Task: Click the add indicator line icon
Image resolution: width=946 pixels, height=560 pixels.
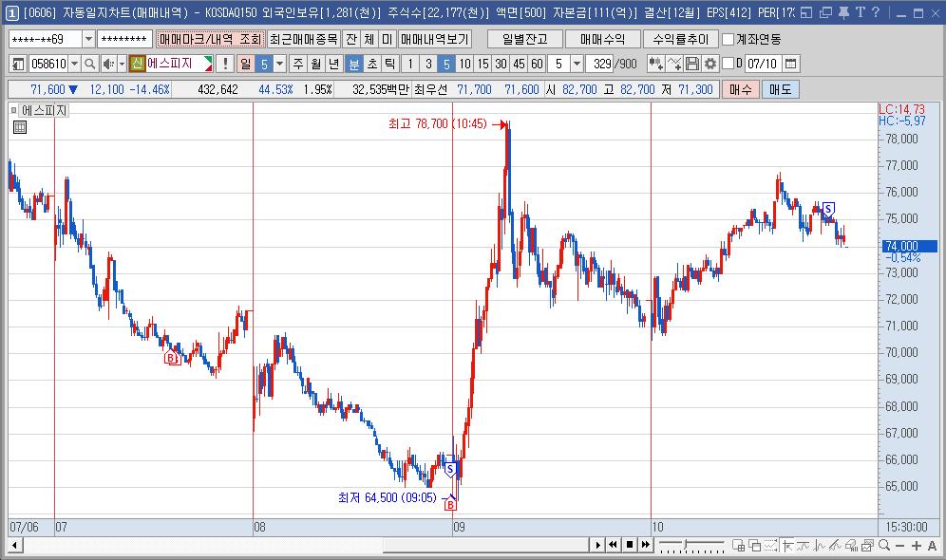Action: pyautogui.click(x=674, y=64)
